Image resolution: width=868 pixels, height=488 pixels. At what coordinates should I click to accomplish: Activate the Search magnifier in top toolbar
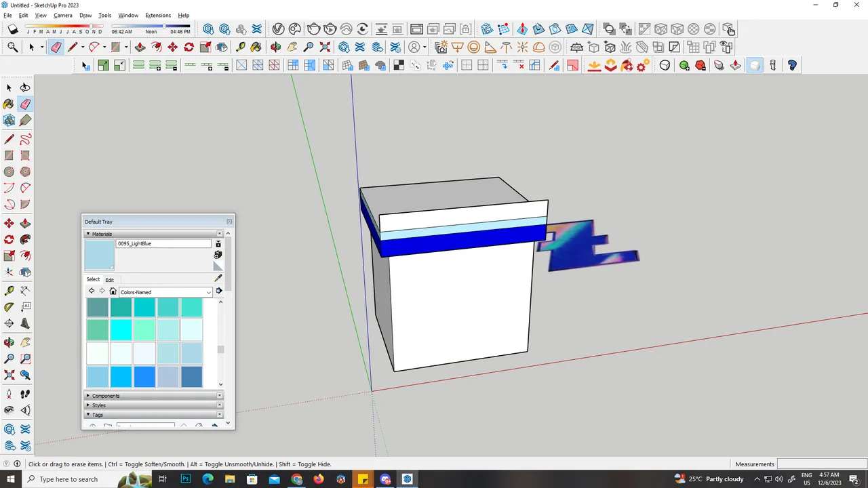(x=12, y=47)
